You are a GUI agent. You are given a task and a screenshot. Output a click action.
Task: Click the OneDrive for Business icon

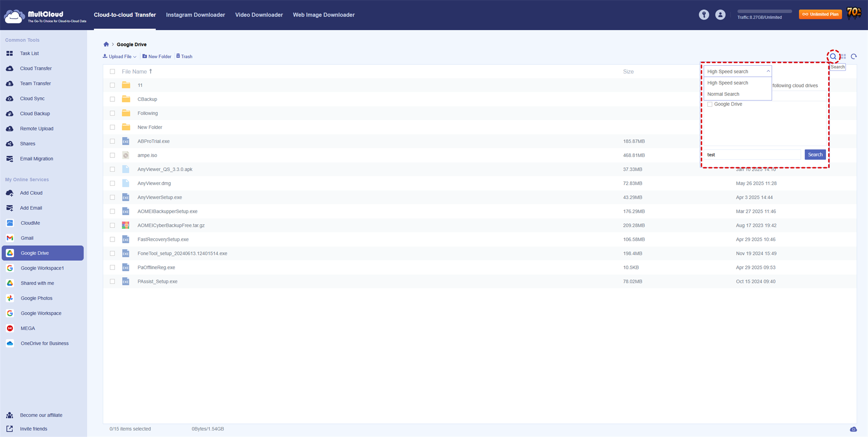tap(10, 343)
